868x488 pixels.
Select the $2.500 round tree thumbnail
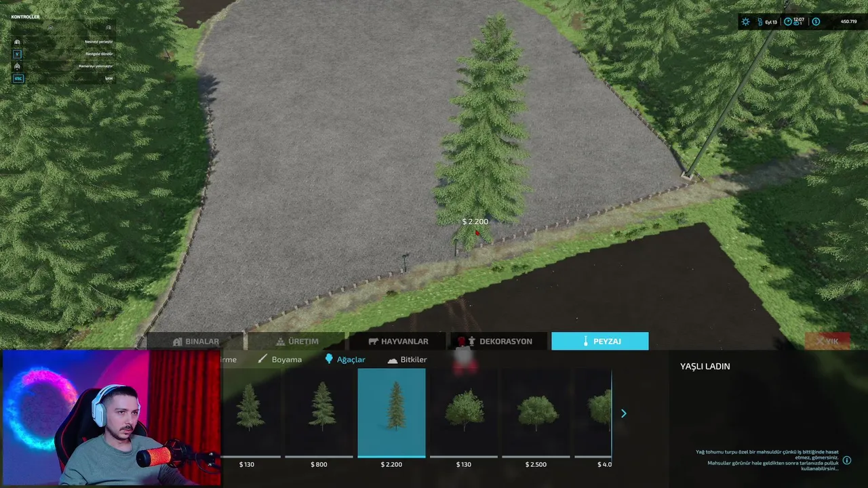coord(536,413)
